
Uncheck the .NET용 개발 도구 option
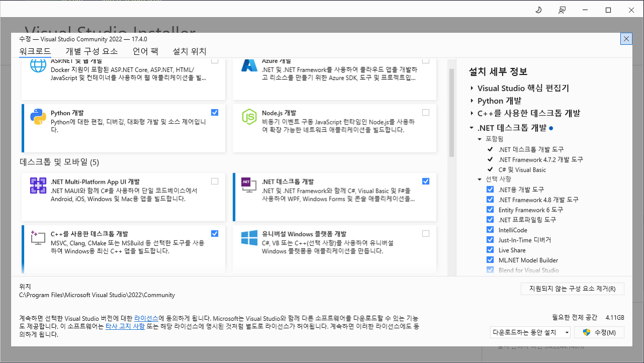tap(490, 189)
